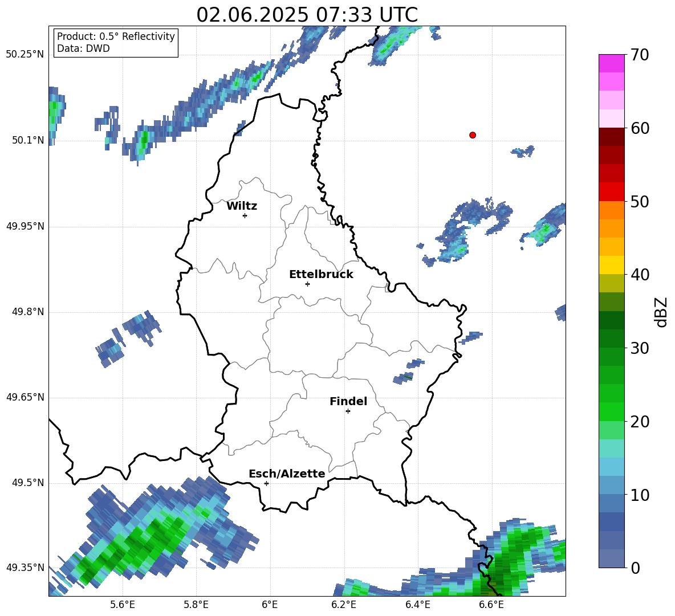Click the 49.5°N latitude label
675x616 pixels.
coord(28,483)
